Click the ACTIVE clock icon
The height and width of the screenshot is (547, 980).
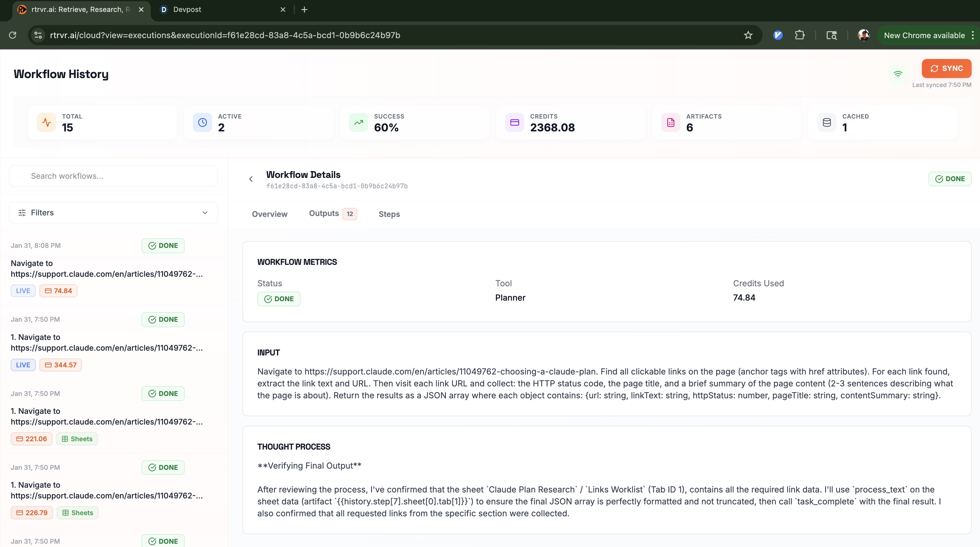click(x=202, y=122)
